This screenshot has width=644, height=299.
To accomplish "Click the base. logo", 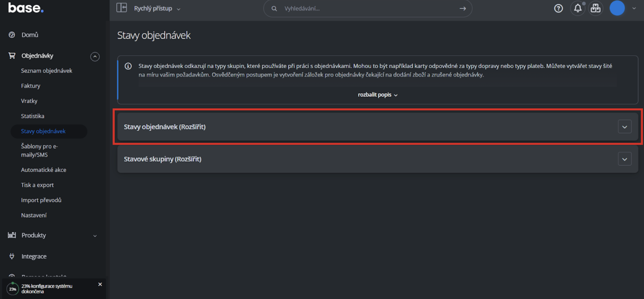I will tap(26, 8).
